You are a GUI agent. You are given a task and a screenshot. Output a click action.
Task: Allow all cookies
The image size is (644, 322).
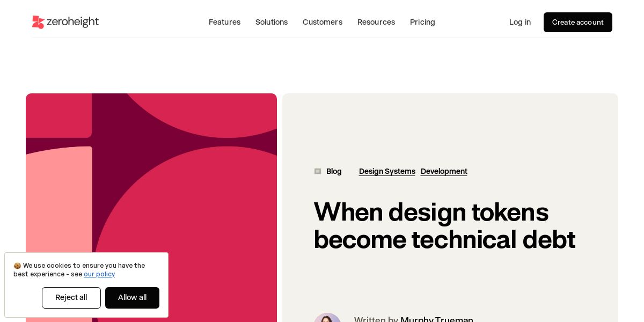pyautogui.click(x=132, y=298)
